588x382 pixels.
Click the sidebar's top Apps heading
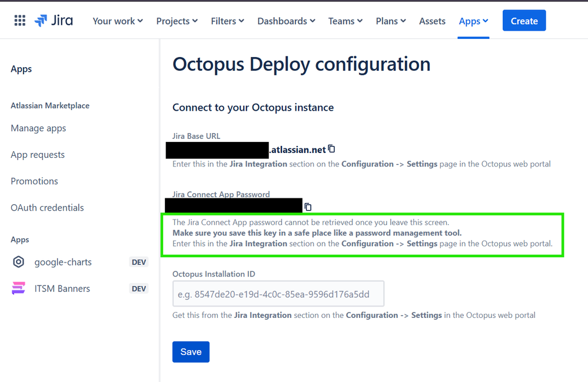[21, 69]
